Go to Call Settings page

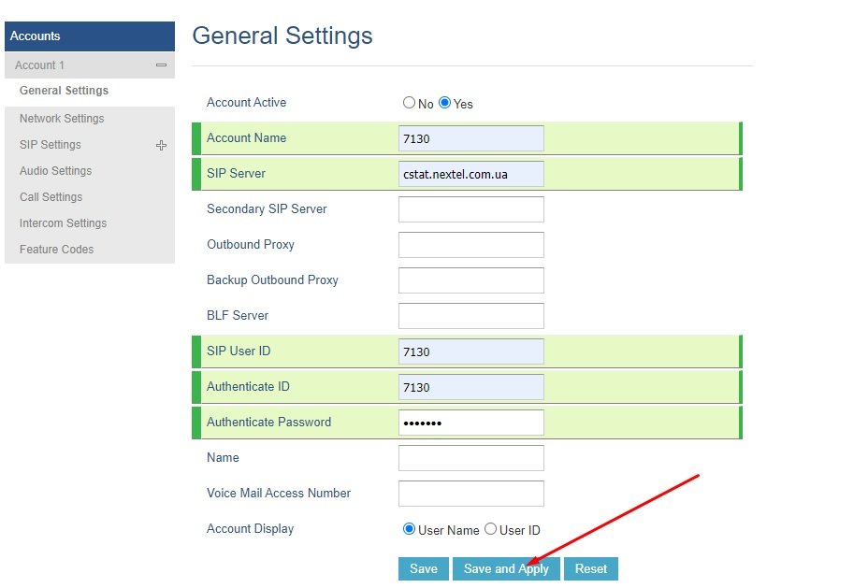click(x=51, y=197)
